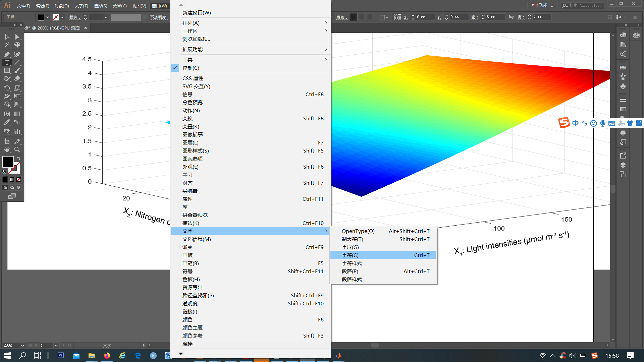This screenshot has width=644, height=362.
Task: Select the Hand tool
Action: [7, 150]
